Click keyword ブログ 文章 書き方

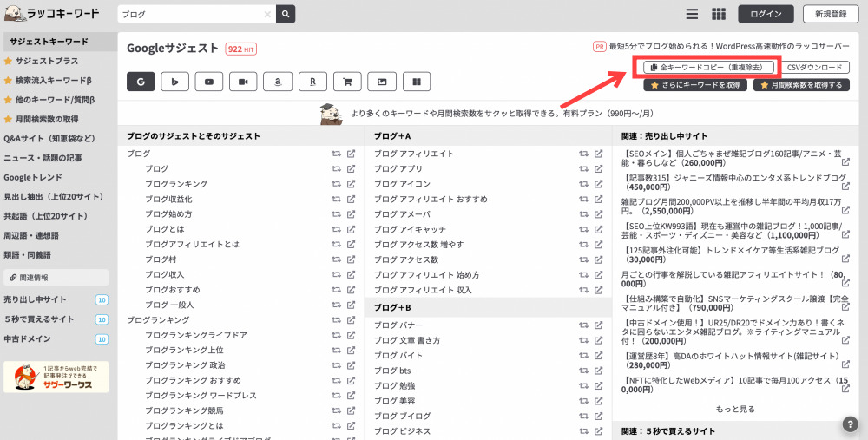coord(407,340)
